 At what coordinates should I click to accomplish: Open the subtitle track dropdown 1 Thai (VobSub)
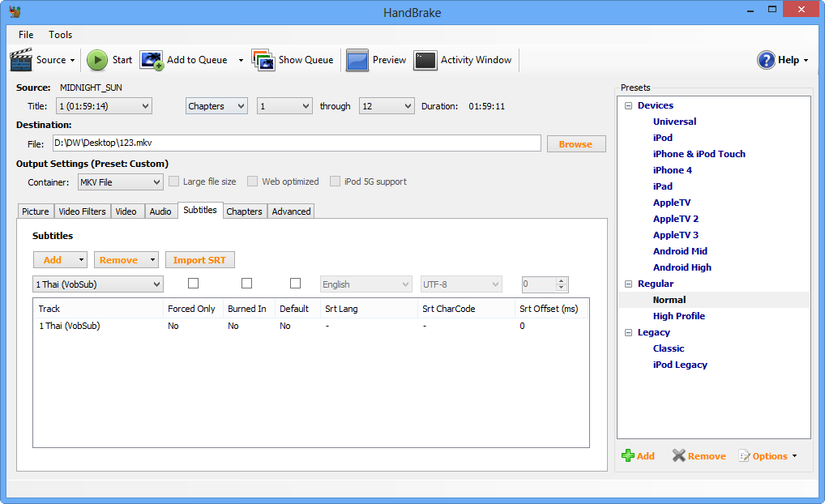coord(98,284)
